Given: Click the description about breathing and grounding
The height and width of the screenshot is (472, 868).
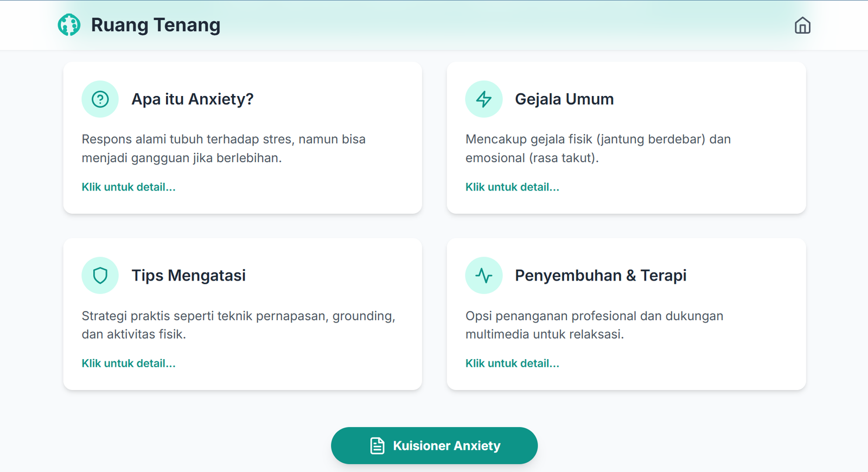Looking at the screenshot, I should 238,325.
